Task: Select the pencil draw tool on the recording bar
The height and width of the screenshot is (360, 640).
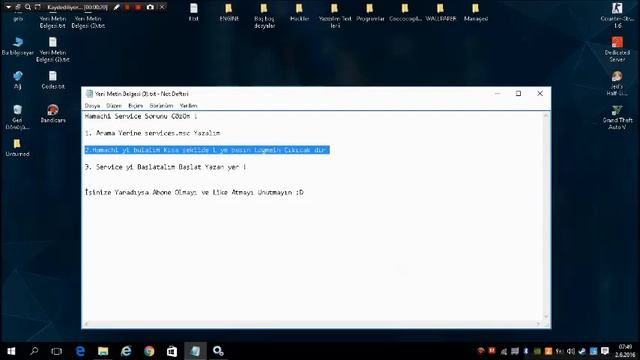Action: tap(116, 7)
